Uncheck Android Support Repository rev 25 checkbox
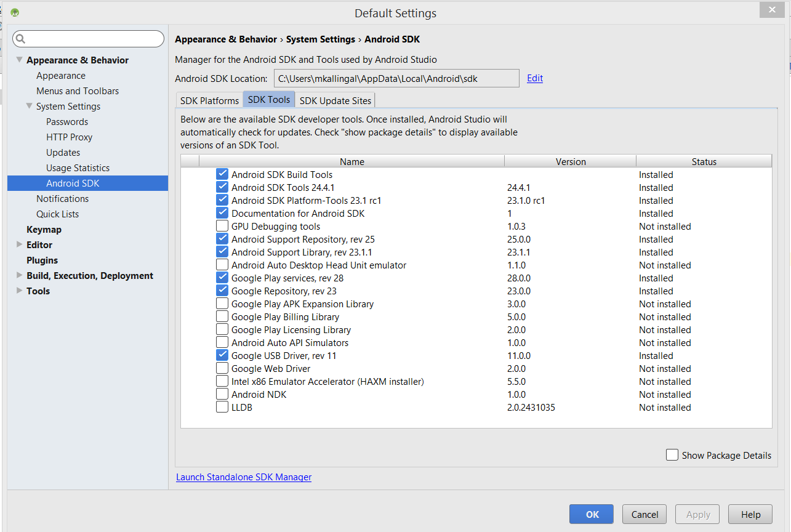The image size is (791, 532). pos(222,239)
